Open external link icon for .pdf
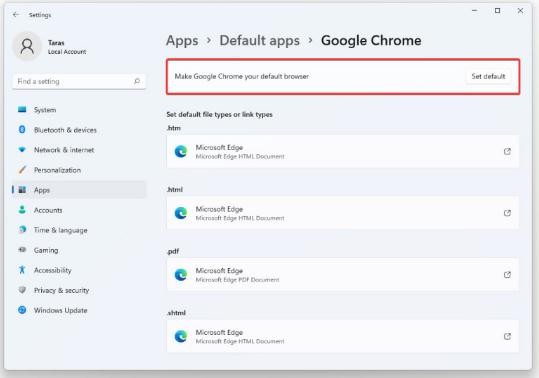This screenshot has width=539, height=378. pos(507,275)
